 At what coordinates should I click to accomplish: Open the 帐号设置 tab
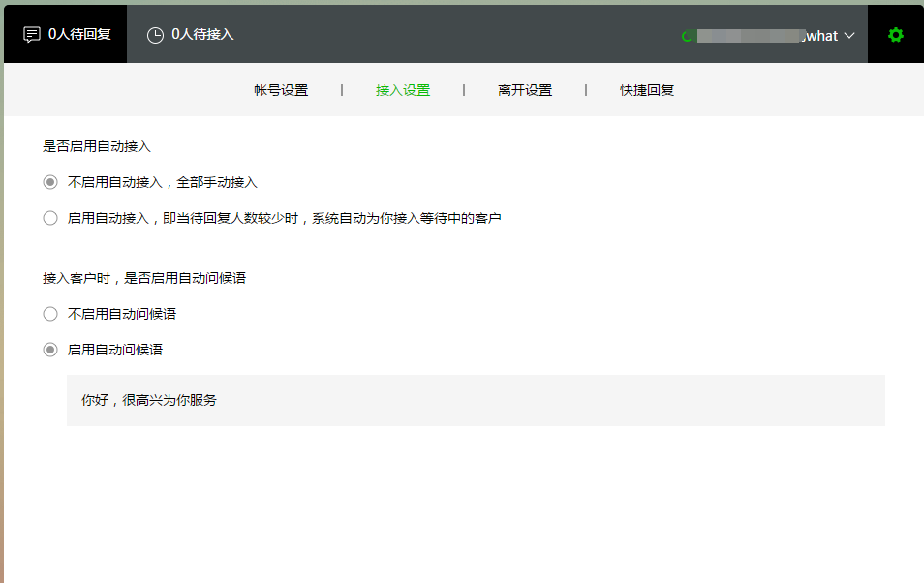click(x=281, y=90)
